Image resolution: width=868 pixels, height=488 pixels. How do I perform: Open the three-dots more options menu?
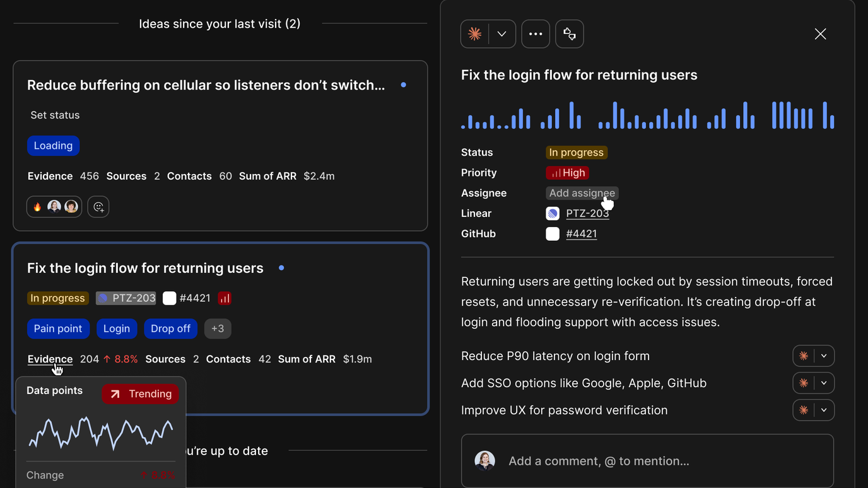536,34
